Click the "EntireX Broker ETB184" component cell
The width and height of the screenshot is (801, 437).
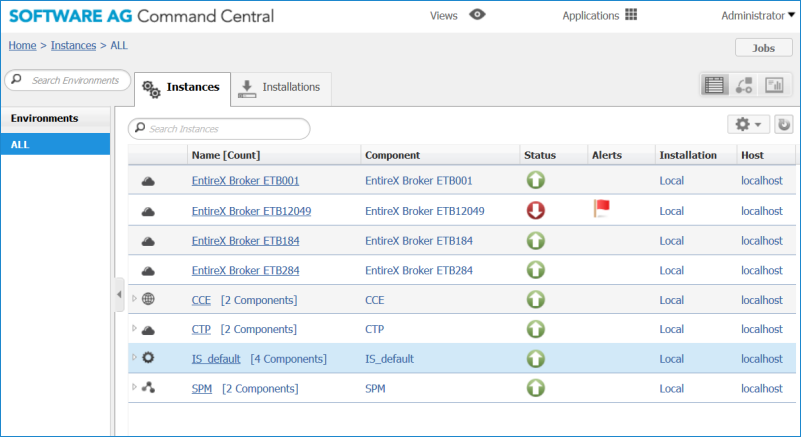tap(419, 241)
